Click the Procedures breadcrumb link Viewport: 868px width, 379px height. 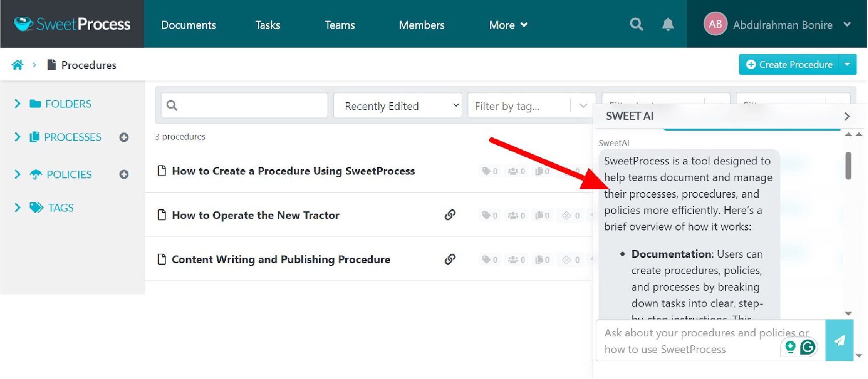(x=89, y=65)
